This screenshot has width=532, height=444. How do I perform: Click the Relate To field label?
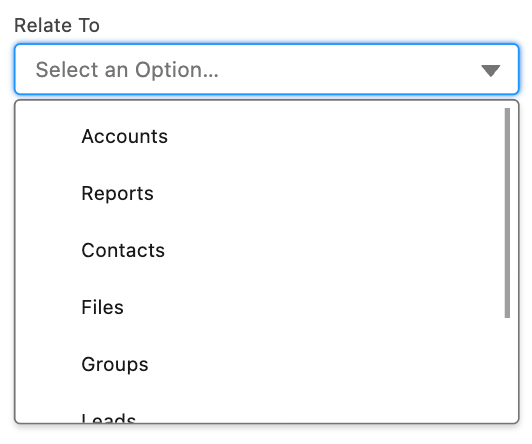tap(57, 25)
